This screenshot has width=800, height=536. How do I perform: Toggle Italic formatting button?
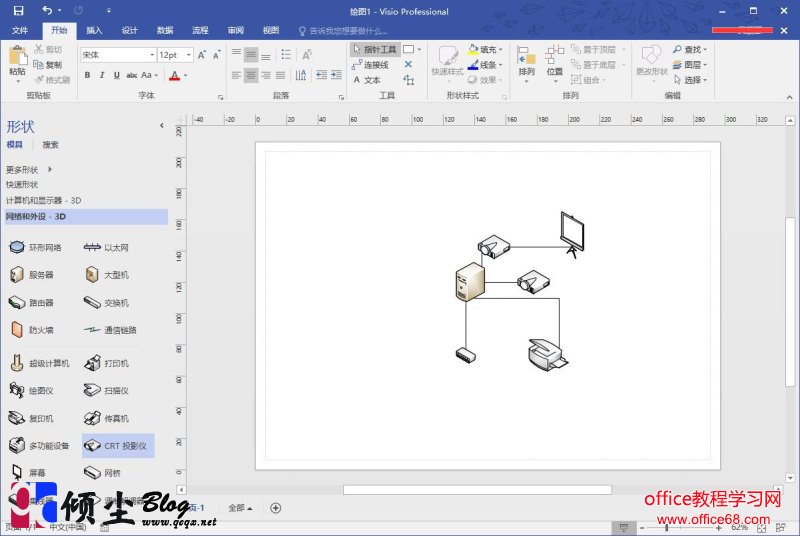(x=102, y=75)
